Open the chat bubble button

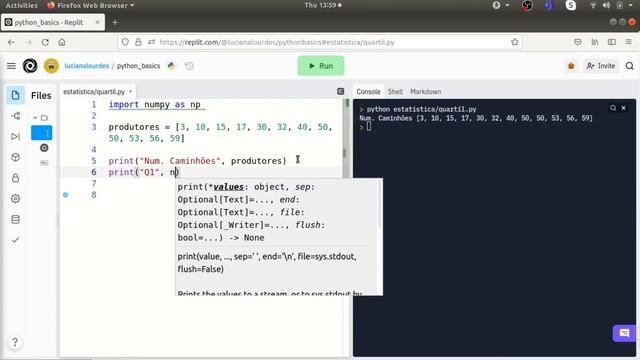(624, 333)
